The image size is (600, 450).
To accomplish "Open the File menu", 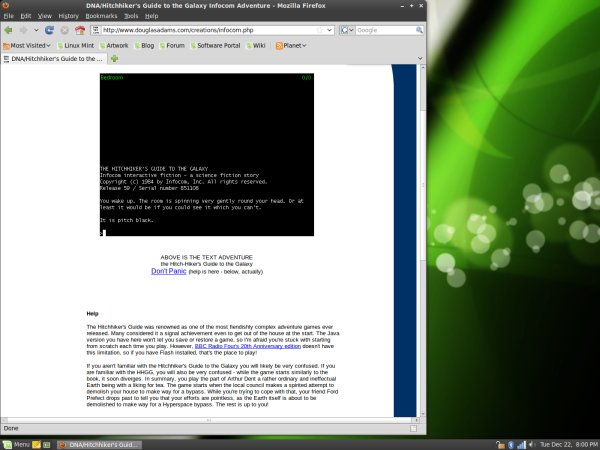I will (8, 16).
